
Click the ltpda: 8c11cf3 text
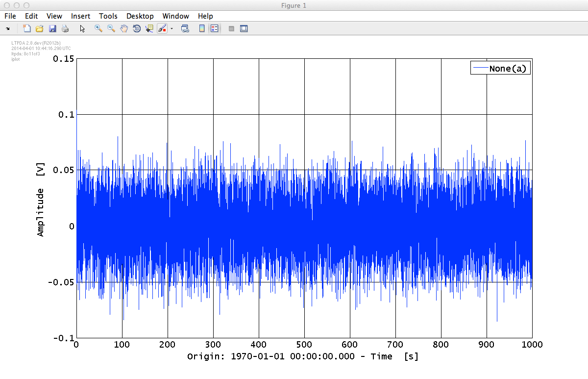pos(25,54)
